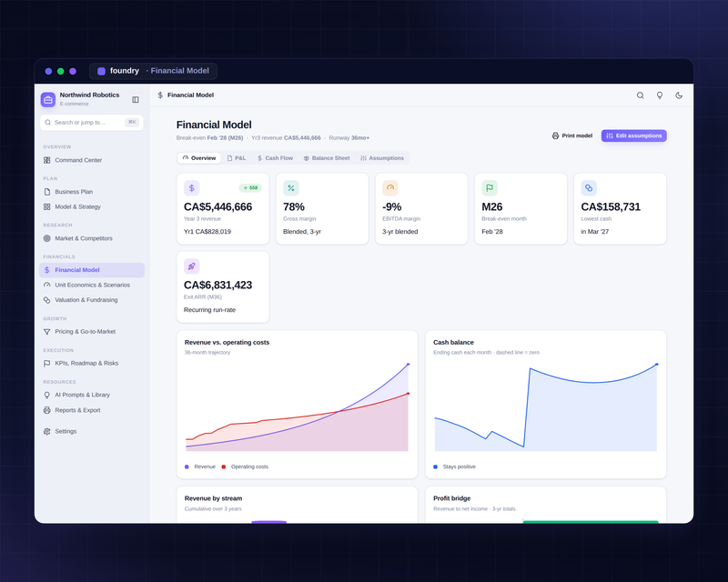
Task: Toggle dark mode moon icon
Action: pos(679,95)
